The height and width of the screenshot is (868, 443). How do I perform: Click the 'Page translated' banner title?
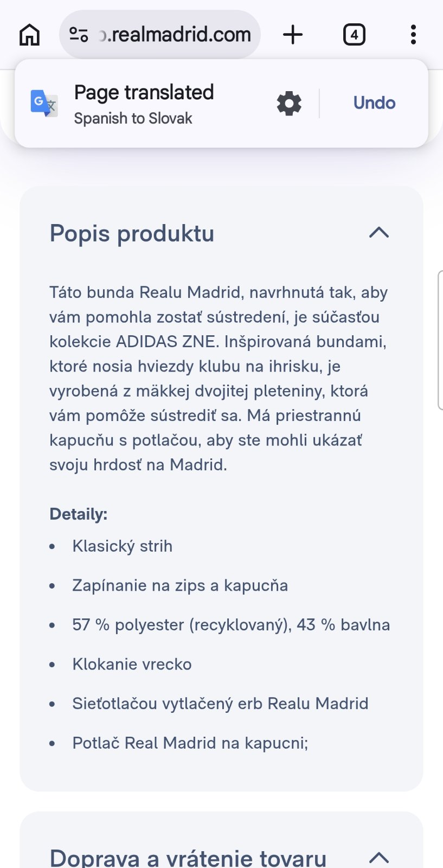[x=144, y=92]
